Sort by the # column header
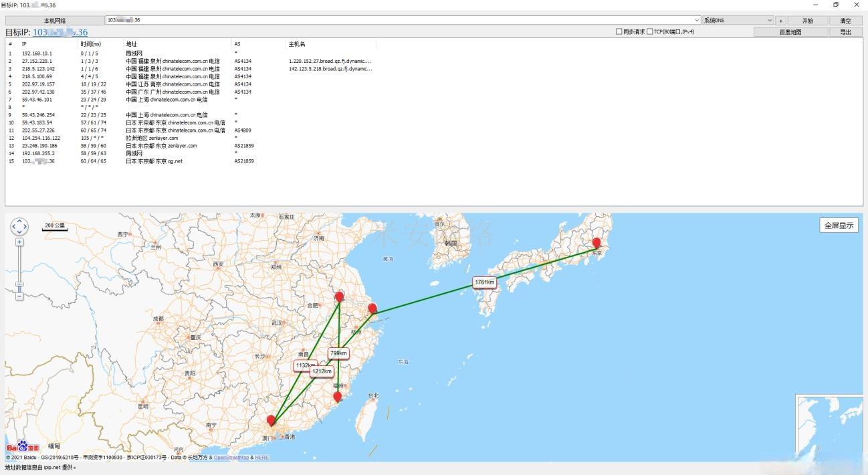868x475 pixels. click(12, 44)
